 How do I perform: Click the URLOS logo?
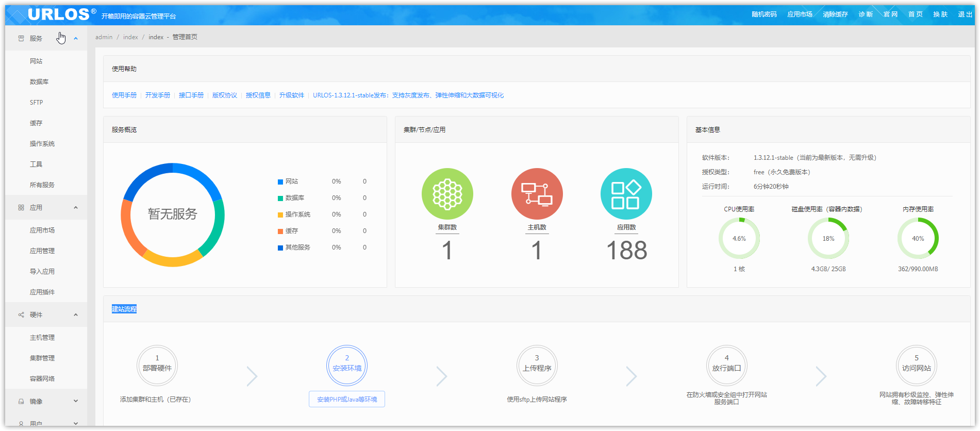(58, 14)
